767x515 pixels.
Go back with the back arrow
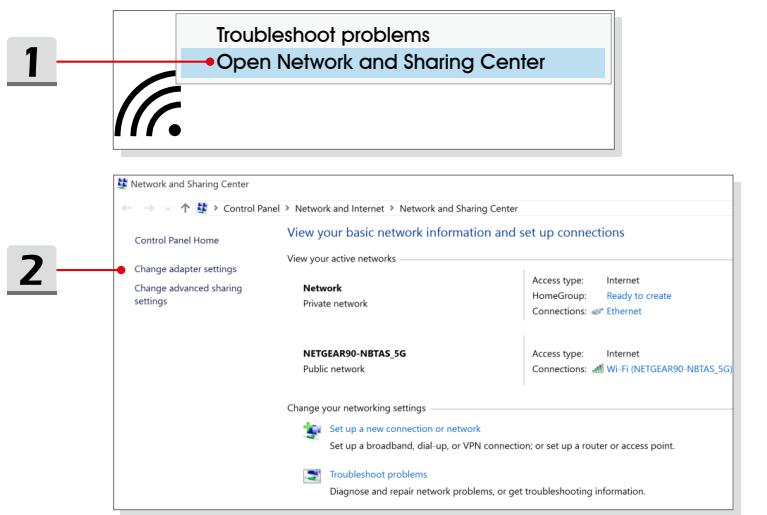click(x=127, y=208)
